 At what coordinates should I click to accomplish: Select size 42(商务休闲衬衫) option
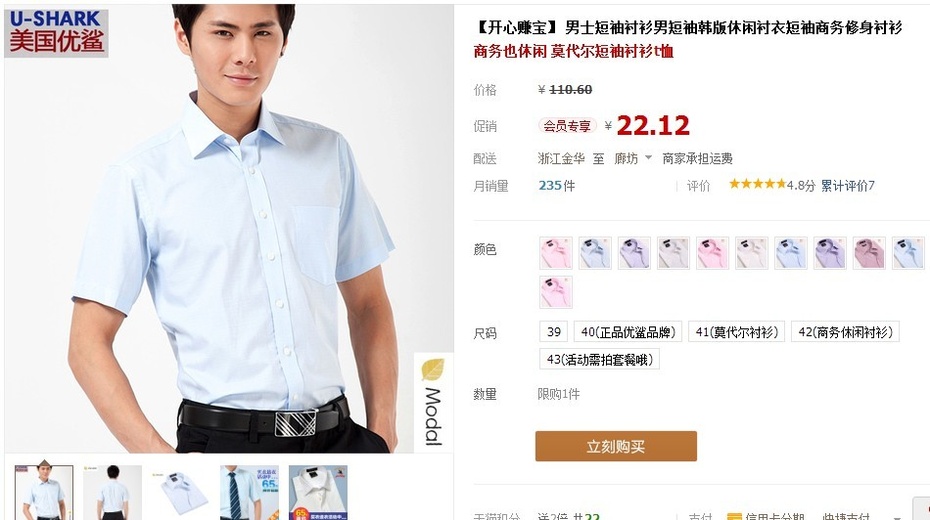click(x=845, y=332)
